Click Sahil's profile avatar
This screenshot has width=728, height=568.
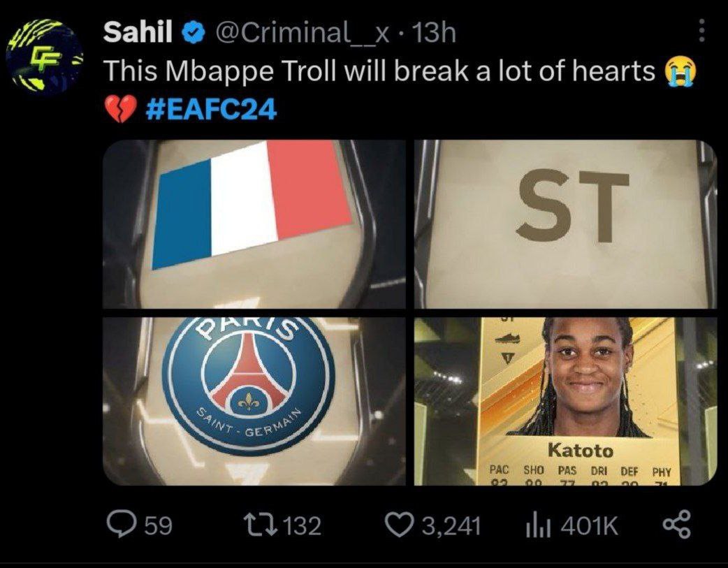[45, 56]
